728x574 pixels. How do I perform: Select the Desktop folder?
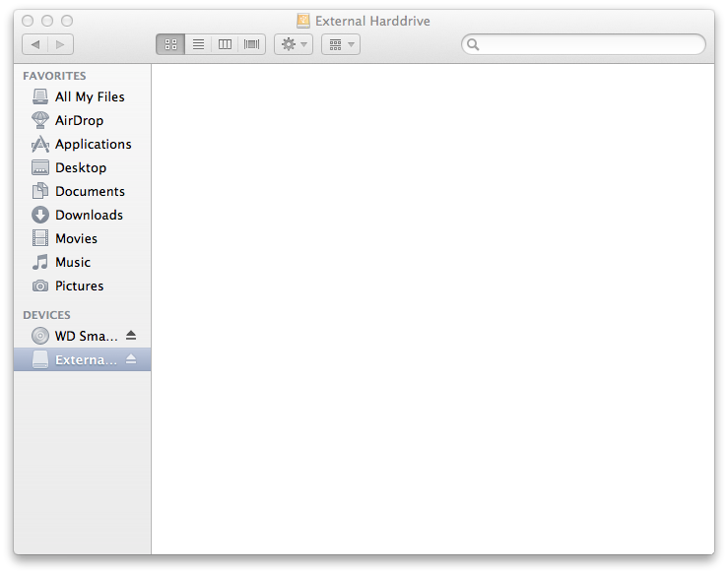coord(81,167)
